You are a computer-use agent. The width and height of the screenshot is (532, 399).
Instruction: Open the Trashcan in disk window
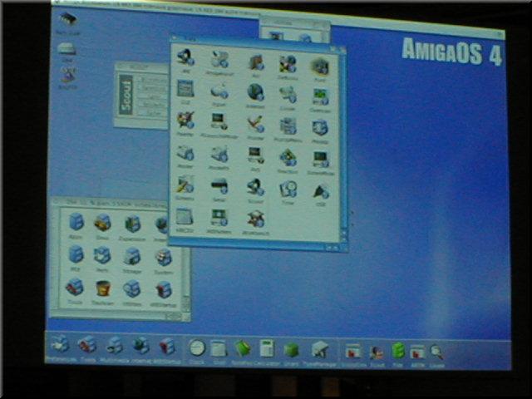coord(103,288)
